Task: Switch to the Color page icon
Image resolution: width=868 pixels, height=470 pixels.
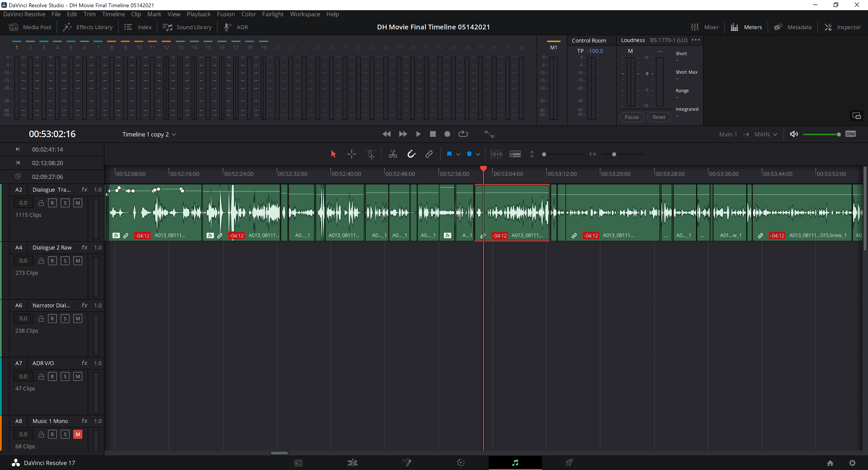Action: click(461, 463)
